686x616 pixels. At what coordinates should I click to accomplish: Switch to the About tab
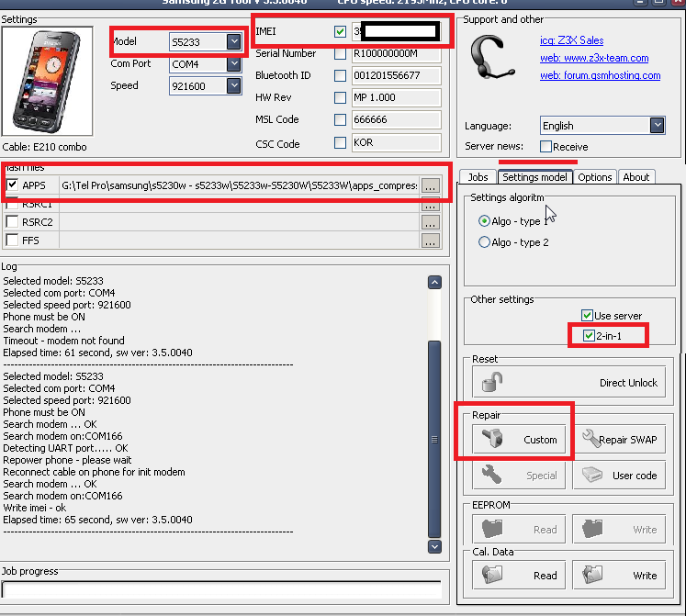coord(636,177)
